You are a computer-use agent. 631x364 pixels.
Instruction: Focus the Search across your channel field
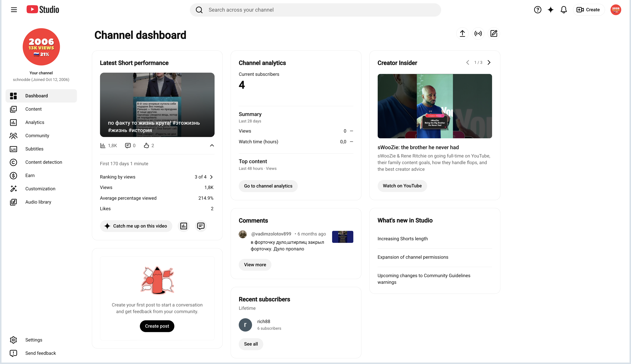tap(315, 10)
